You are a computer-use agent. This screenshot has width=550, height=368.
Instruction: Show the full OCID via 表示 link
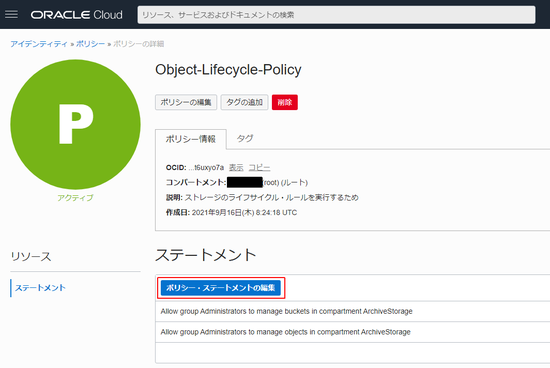tap(236, 168)
